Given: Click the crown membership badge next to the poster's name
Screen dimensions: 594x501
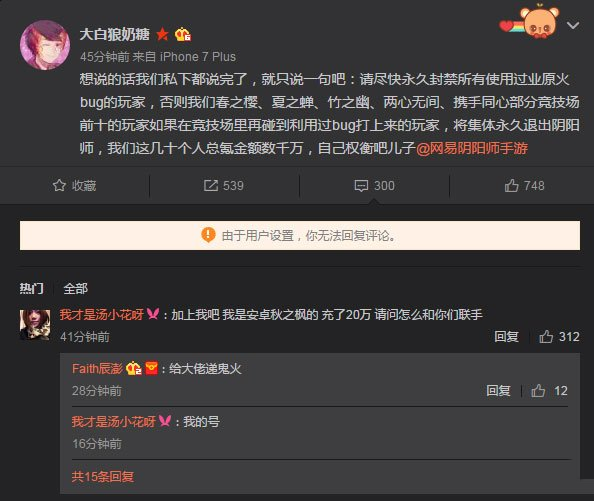Looking at the screenshot, I should 183,34.
